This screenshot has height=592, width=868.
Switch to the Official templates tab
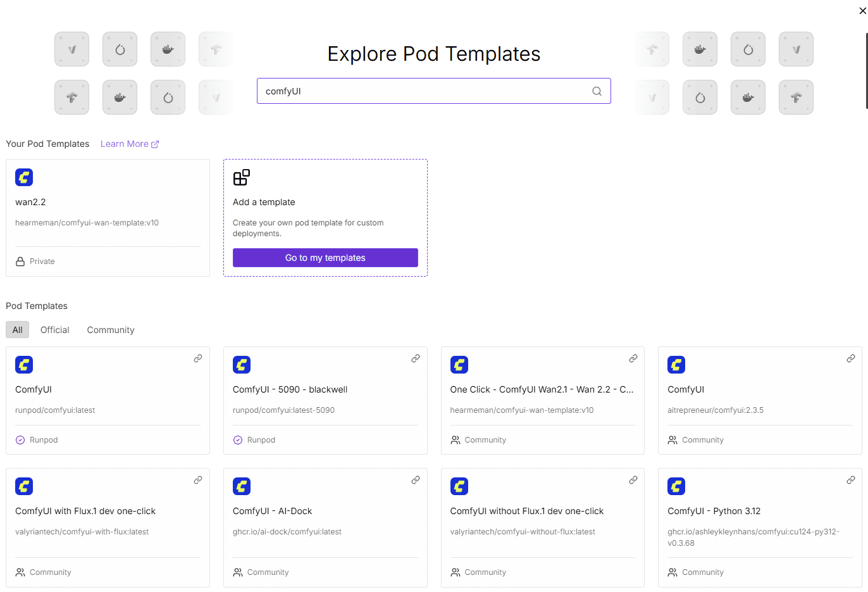tap(55, 330)
